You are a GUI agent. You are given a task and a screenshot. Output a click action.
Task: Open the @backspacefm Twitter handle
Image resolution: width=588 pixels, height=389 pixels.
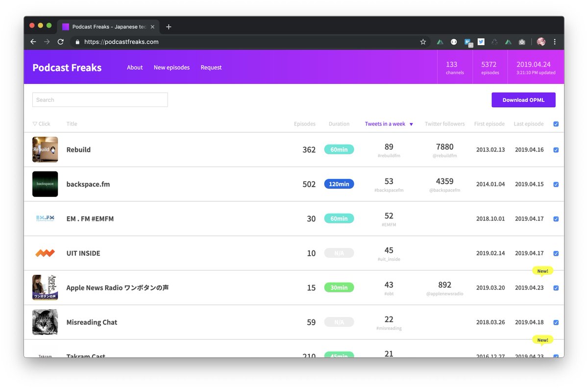click(444, 190)
